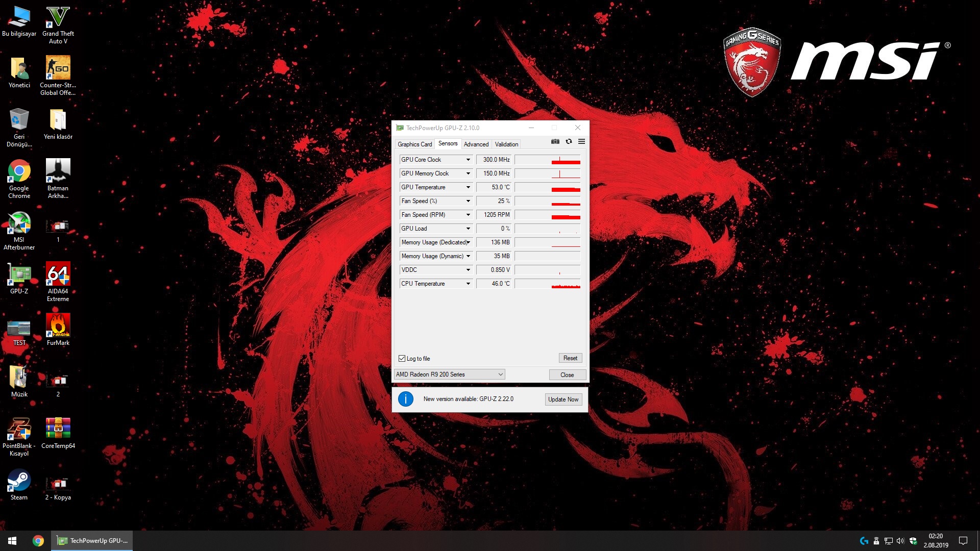Switch to the Advanced tab
The height and width of the screenshot is (551, 980).
(476, 144)
